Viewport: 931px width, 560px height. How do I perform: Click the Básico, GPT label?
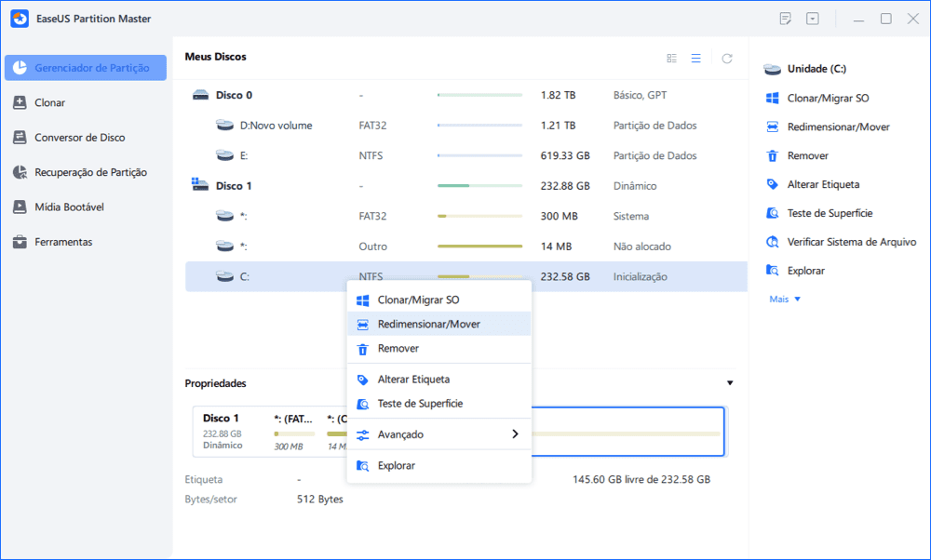coord(640,95)
